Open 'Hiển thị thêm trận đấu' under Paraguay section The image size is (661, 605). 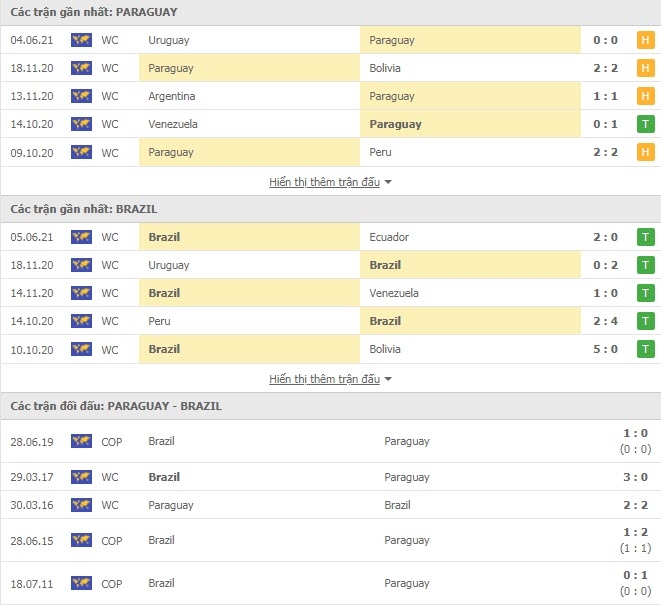click(325, 182)
